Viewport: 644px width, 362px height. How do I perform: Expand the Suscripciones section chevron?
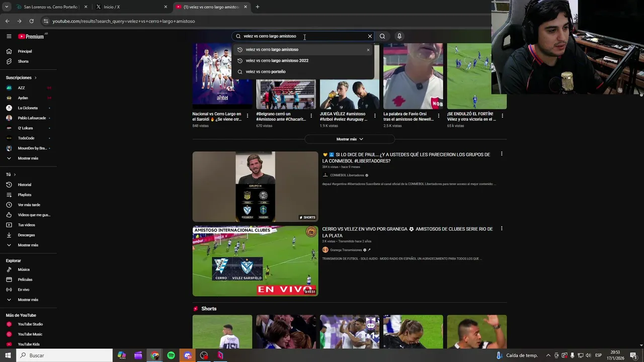coord(35,78)
